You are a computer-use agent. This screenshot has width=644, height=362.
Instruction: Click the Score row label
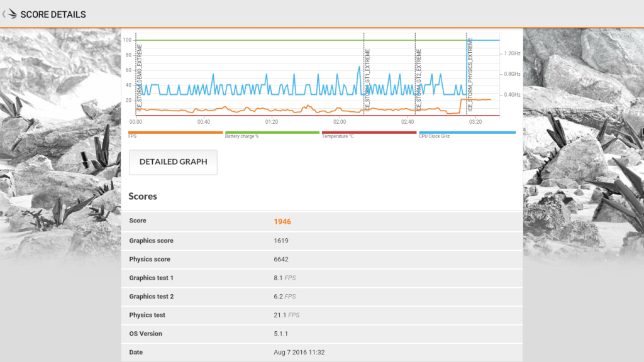coord(138,221)
